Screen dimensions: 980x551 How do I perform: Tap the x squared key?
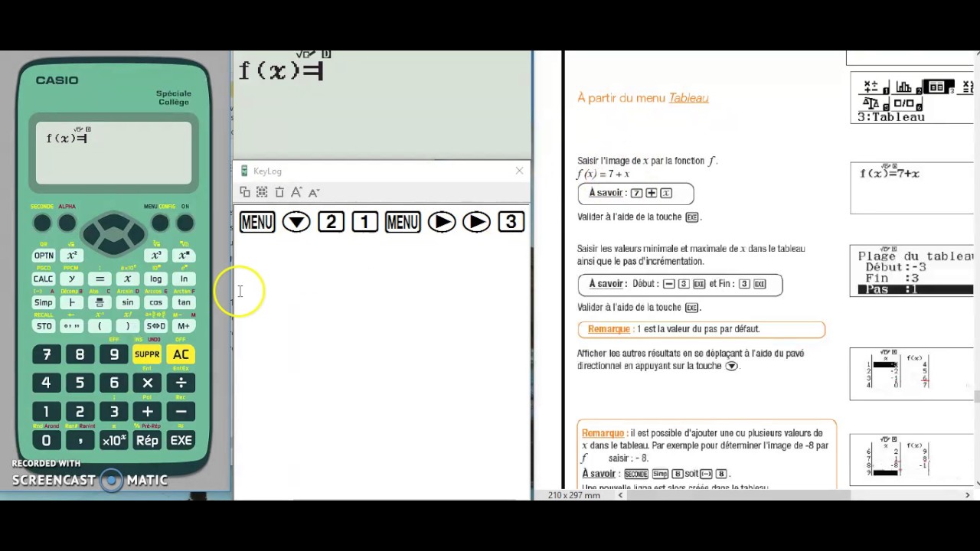click(x=72, y=256)
